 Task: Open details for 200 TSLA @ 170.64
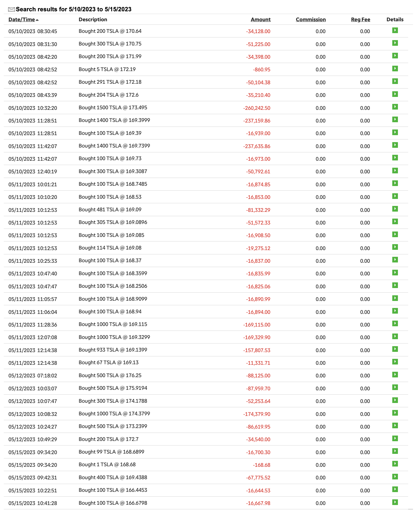point(395,30)
